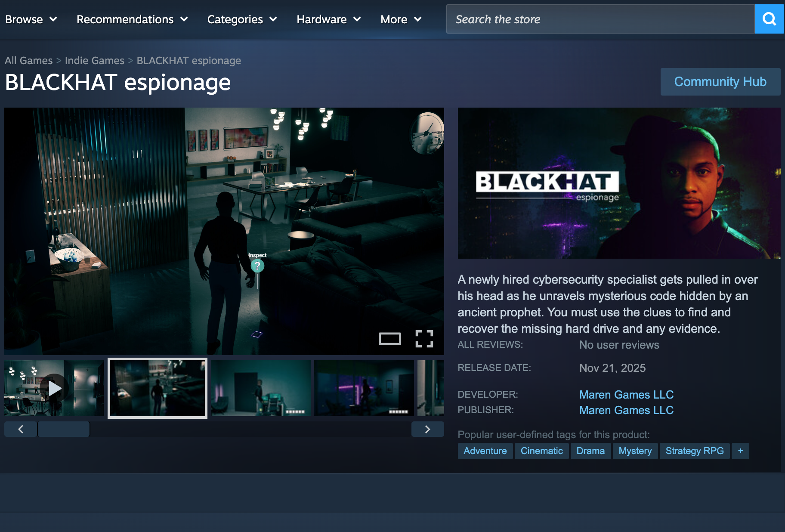
Task: Open the Community Hub
Action: pyautogui.click(x=720, y=82)
